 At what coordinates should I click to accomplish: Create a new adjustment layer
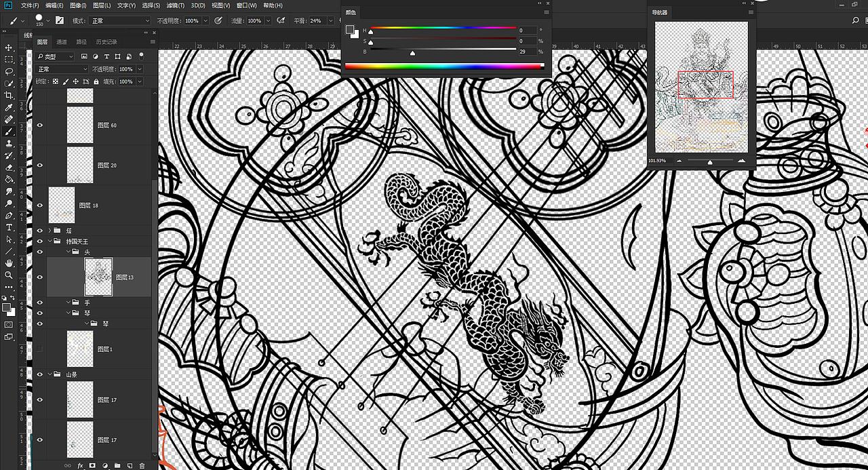[x=104, y=465]
